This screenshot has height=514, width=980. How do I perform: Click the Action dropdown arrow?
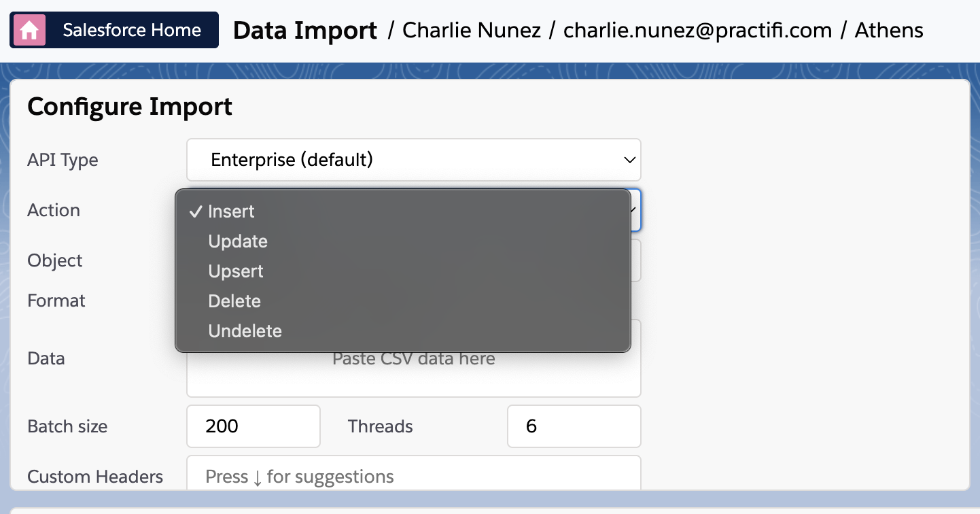635,210
